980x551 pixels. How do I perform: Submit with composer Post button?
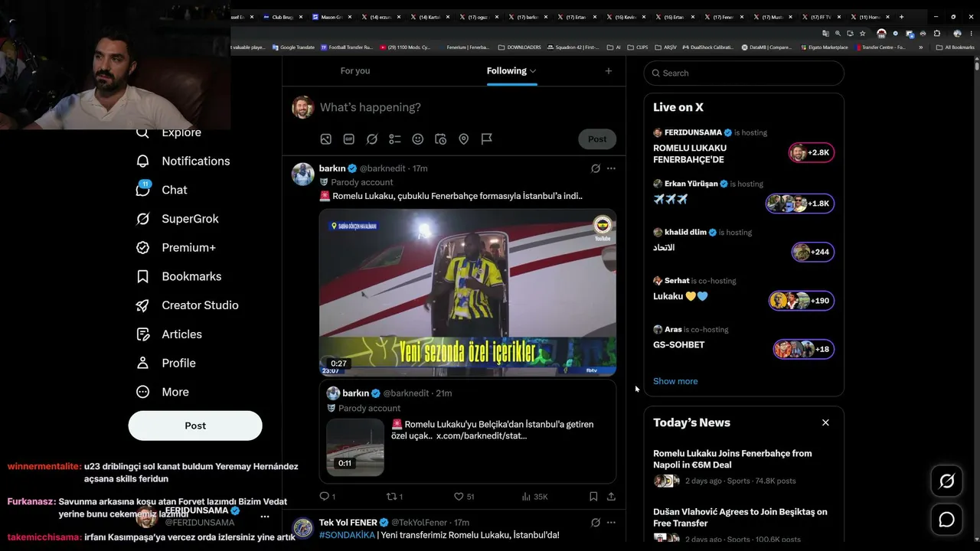coord(597,139)
